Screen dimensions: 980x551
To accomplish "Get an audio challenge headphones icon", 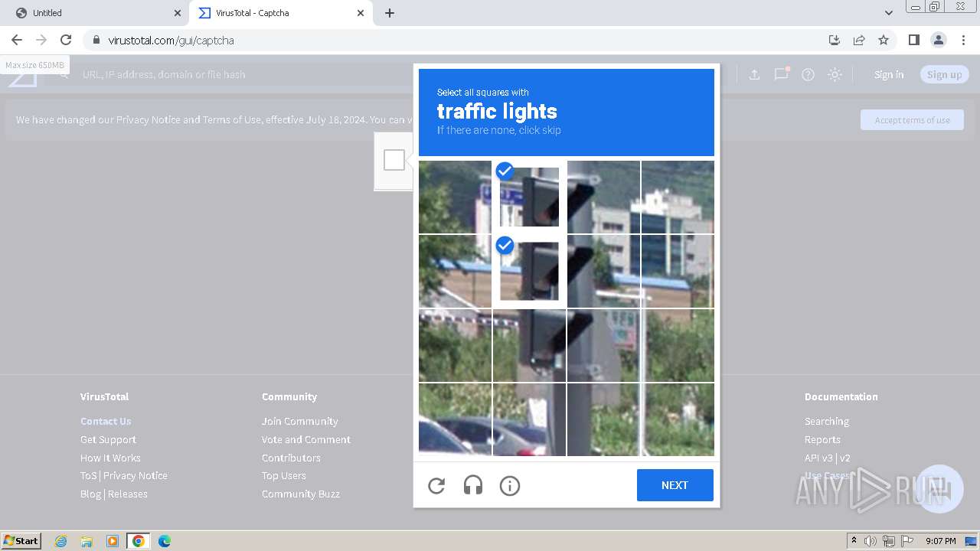I will coord(473,485).
